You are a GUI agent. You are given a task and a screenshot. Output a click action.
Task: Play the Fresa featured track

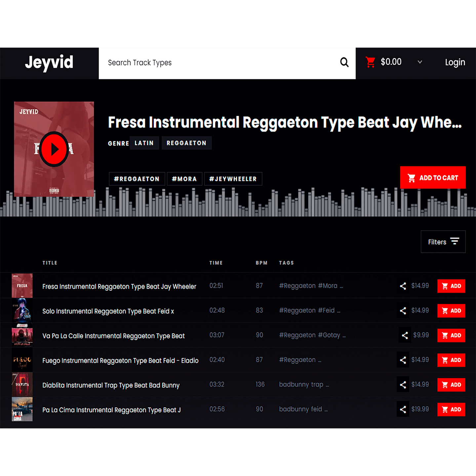coord(54,149)
